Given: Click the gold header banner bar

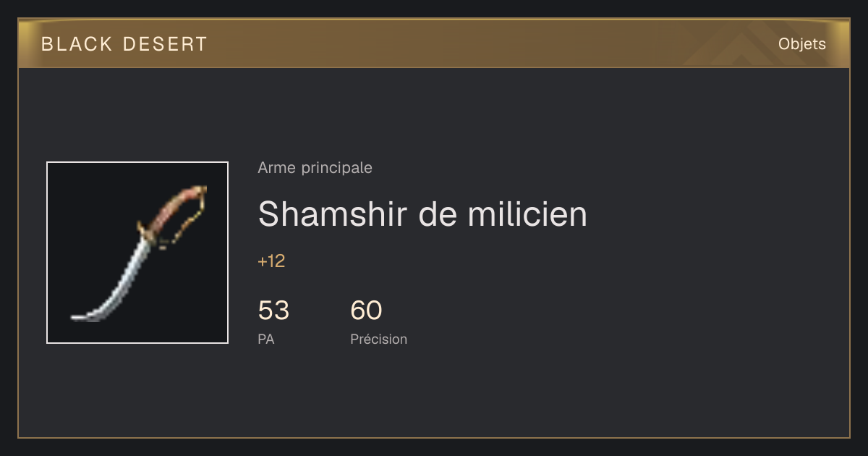Looking at the screenshot, I should 434,43.
